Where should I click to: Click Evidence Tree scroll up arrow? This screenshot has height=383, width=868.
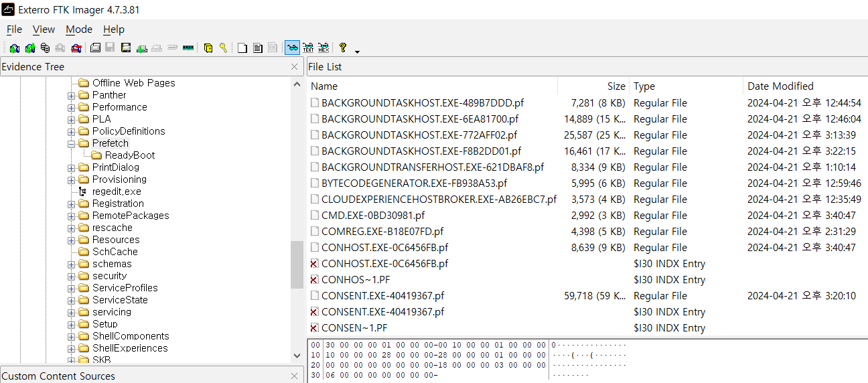tap(297, 84)
